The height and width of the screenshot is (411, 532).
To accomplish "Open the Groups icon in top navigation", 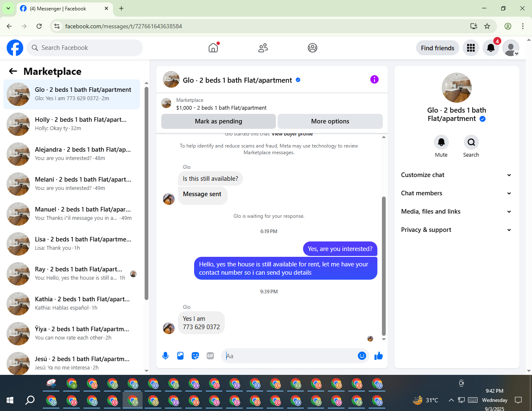I will [313, 48].
